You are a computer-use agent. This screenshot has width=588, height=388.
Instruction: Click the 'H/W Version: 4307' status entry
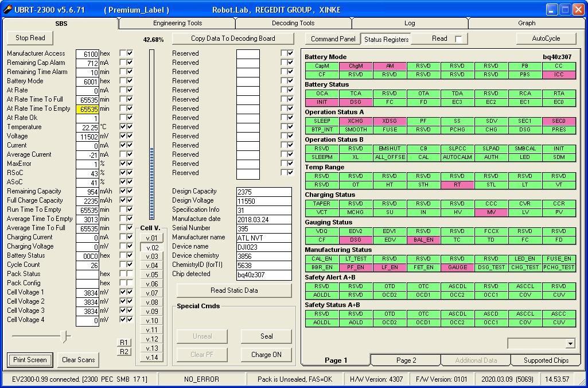tap(376, 379)
